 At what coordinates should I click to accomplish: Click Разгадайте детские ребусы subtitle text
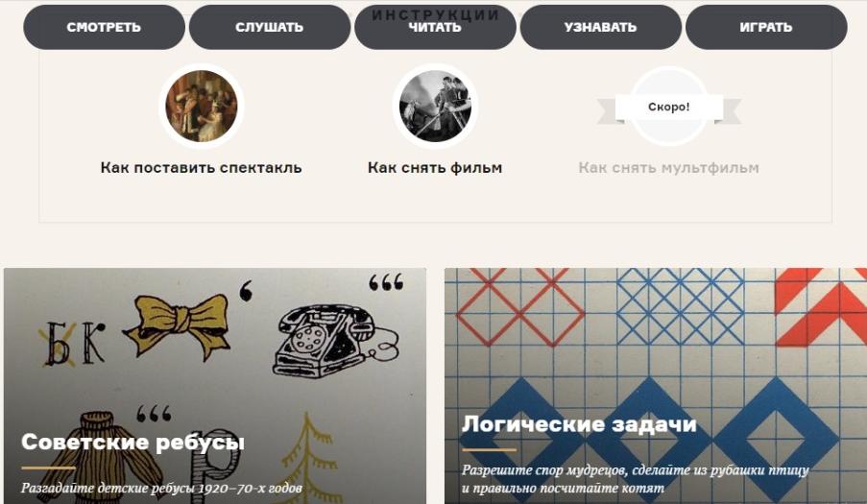tap(161, 489)
